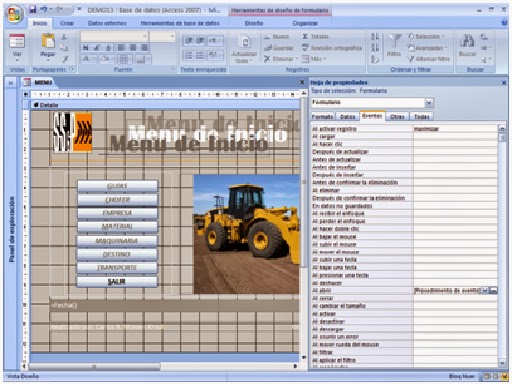Activate the format painter brush icon
Screen dimensions: 512x384
64,59
